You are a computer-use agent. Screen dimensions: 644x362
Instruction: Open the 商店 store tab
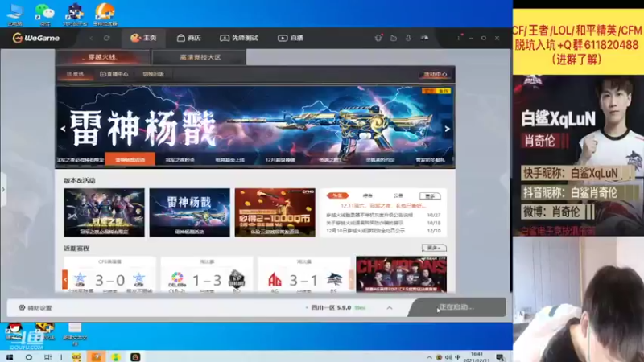[189, 38]
